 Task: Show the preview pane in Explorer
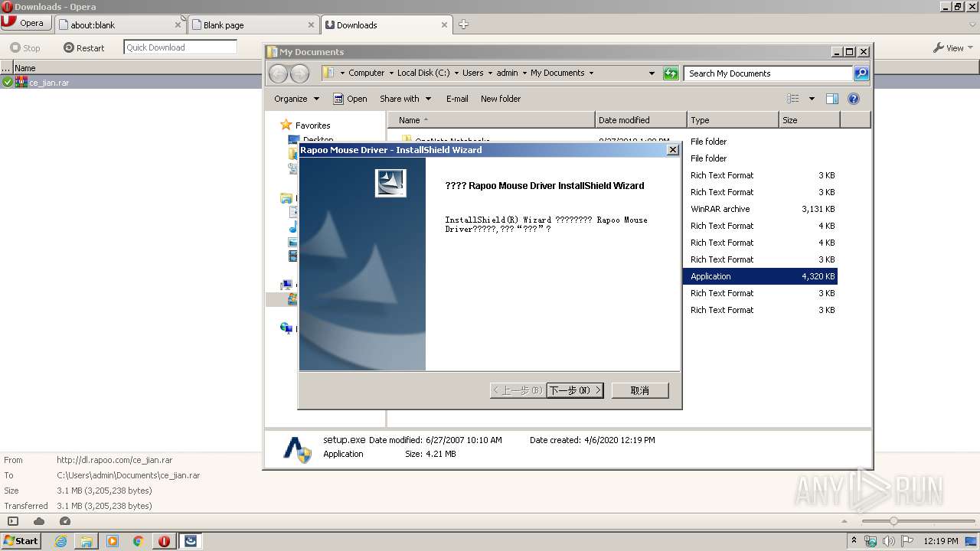832,99
